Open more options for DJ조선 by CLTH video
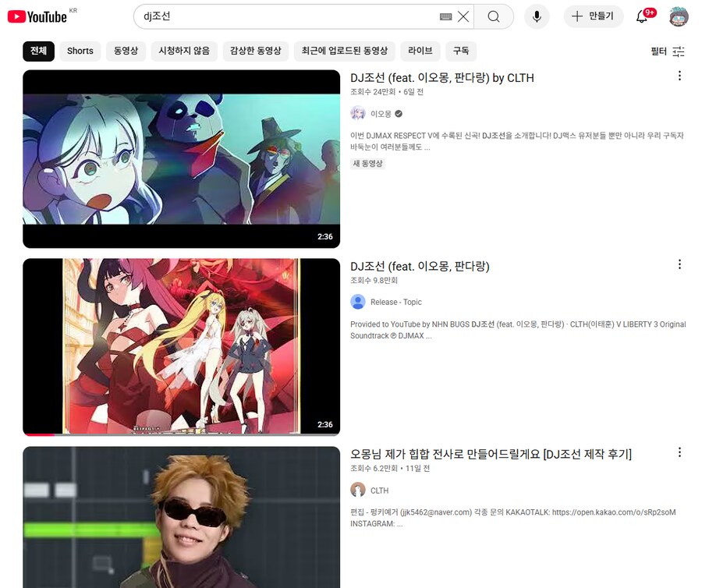 coord(679,76)
